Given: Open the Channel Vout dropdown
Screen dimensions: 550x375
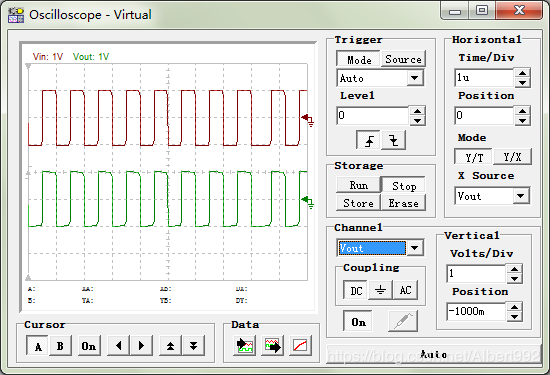Looking at the screenshot, I should [415, 248].
